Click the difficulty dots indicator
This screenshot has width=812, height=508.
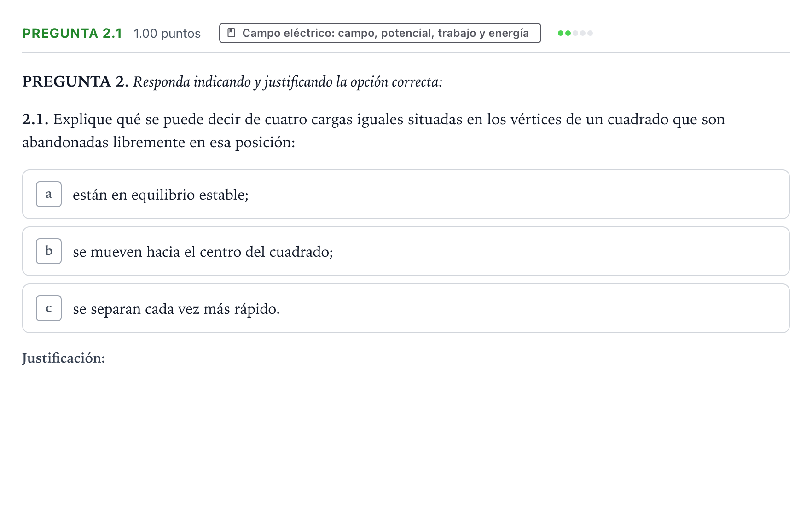575,33
